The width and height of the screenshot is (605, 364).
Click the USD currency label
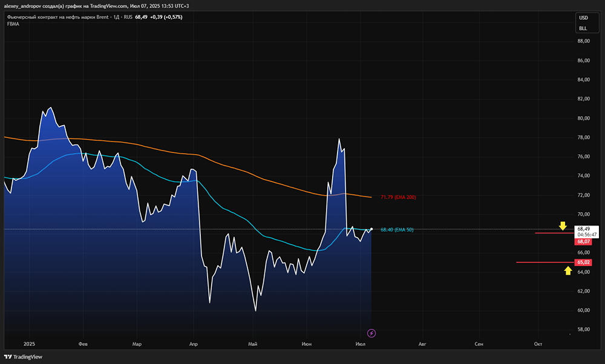[583, 18]
